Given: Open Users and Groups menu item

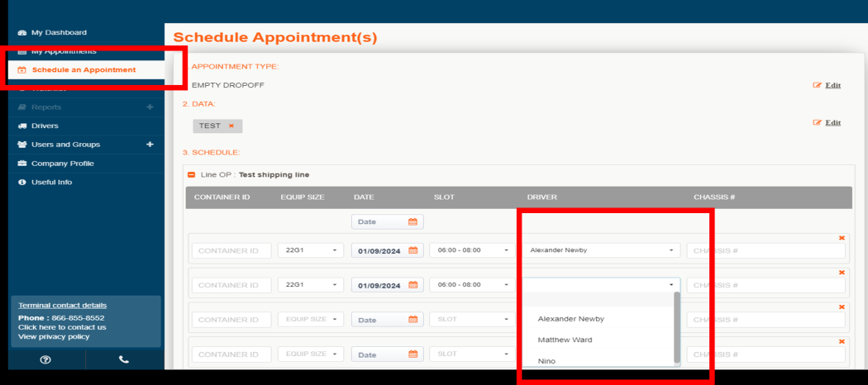Looking at the screenshot, I should click(66, 145).
